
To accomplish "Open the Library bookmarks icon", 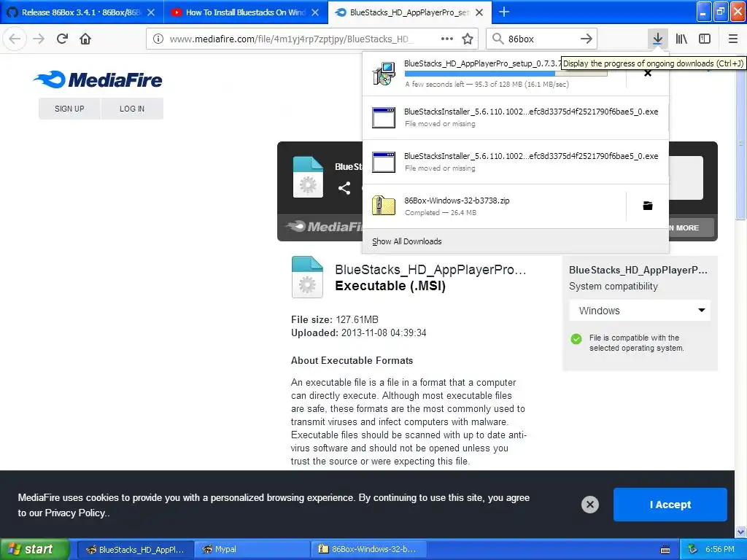I will pyautogui.click(x=681, y=39).
